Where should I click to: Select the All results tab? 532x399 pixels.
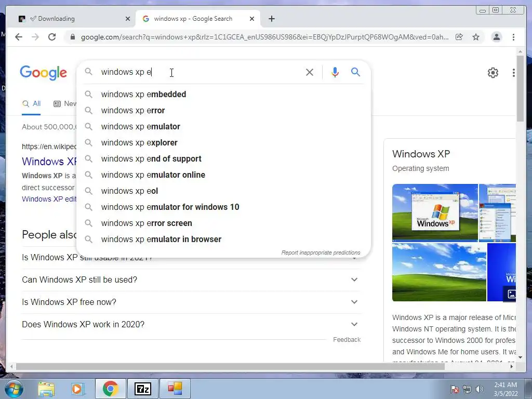pos(31,104)
